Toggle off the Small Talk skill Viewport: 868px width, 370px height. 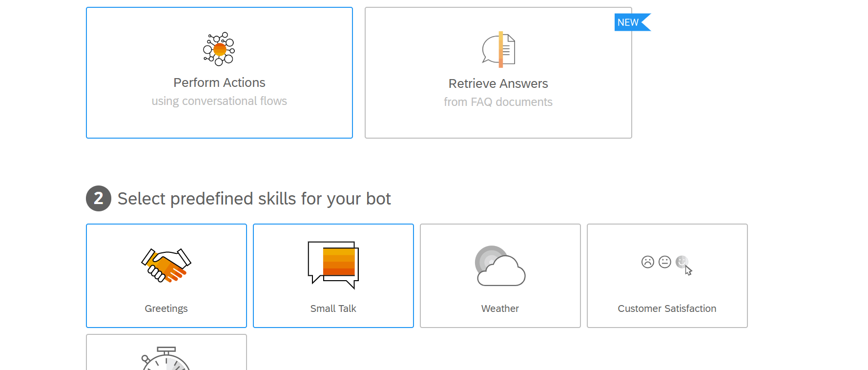(333, 276)
